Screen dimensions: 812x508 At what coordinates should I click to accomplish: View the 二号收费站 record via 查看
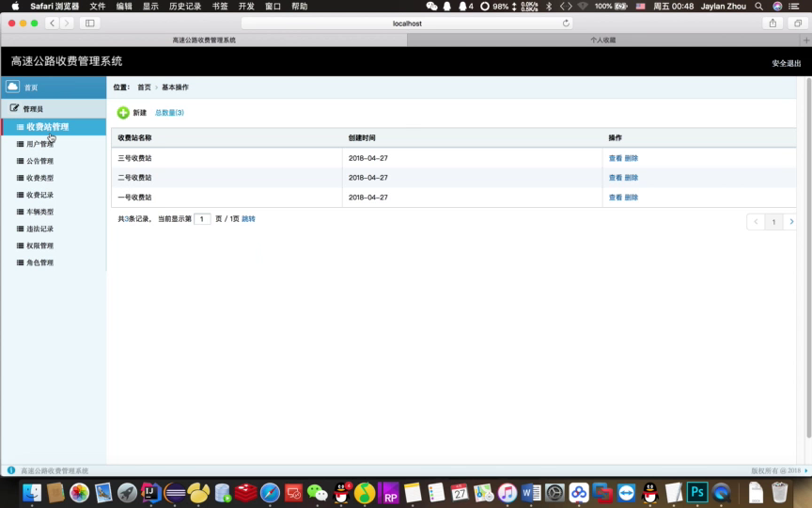[616, 178]
